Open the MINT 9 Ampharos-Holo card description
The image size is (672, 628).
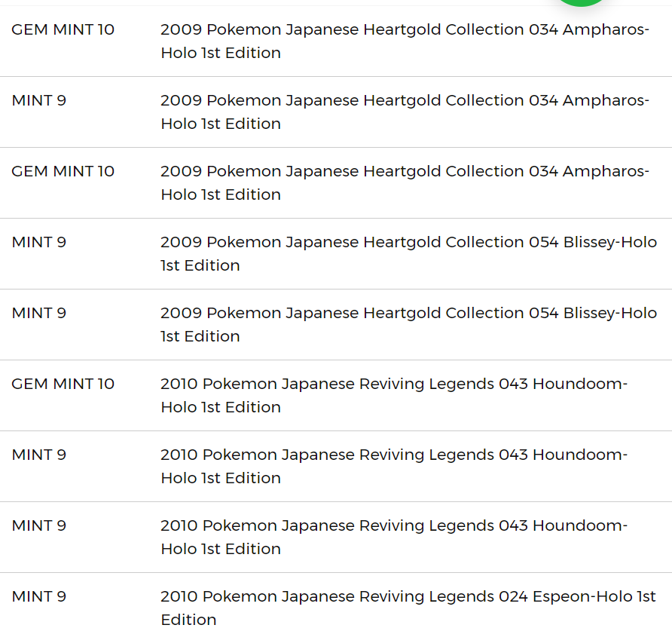[405, 112]
